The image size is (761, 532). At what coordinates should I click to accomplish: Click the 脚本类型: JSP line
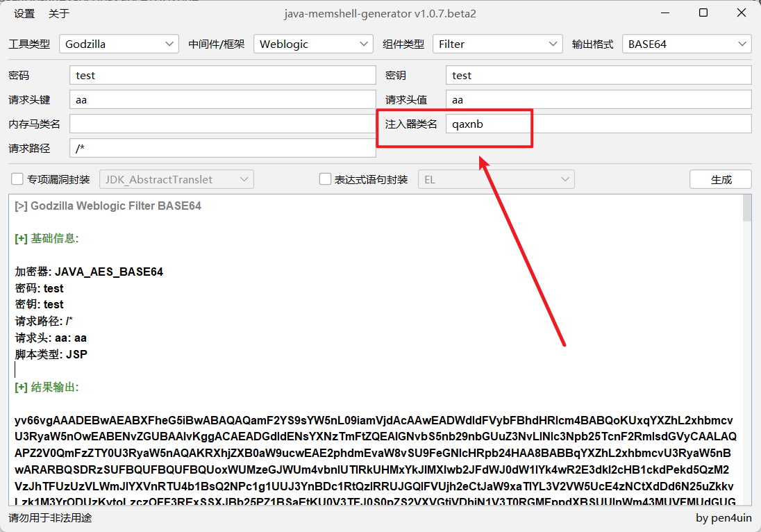click(x=51, y=354)
